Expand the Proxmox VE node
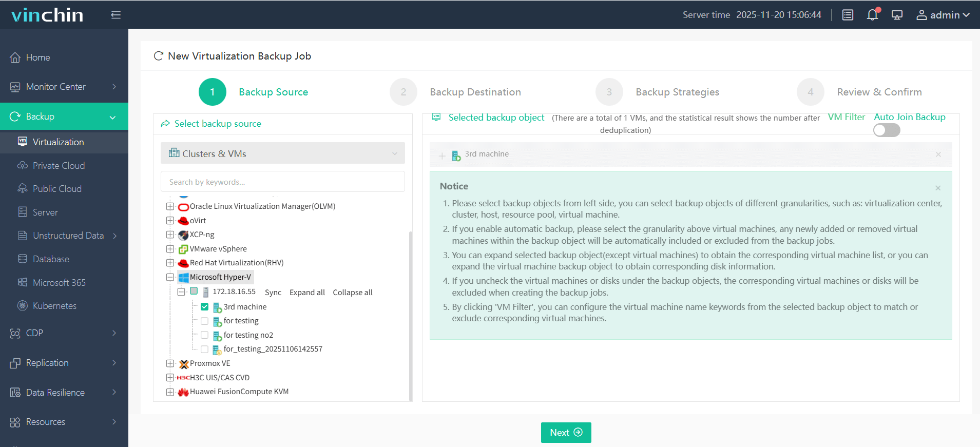This screenshot has width=980, height=447. click(170, 363)
